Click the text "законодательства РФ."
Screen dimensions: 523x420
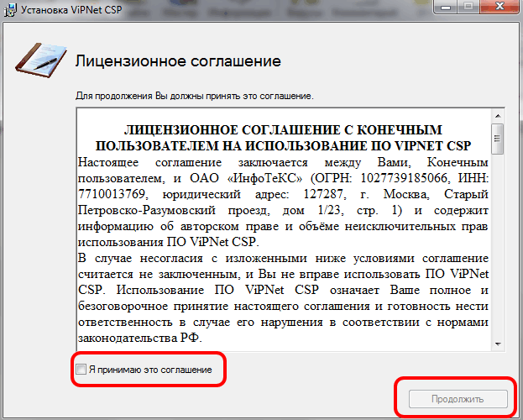[140, 339]
